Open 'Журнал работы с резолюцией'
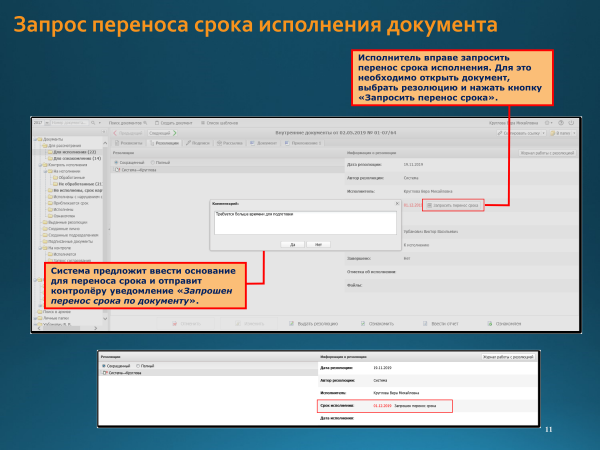The width and height of the screenshot is (600, 450). click(x=543, y=153)
